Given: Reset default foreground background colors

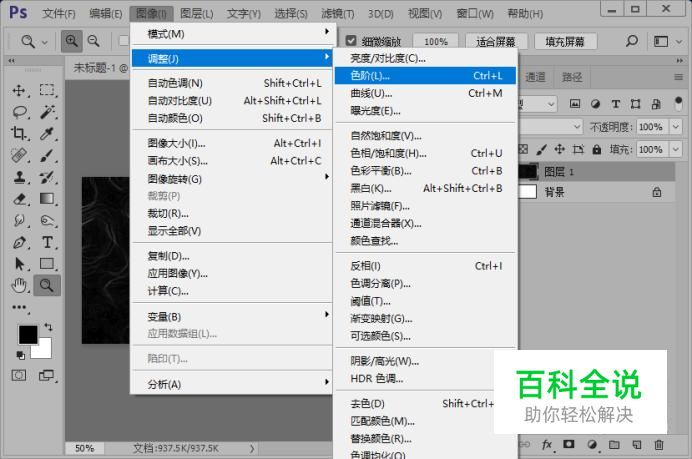Looking at the screenshot, I should 21,355.
